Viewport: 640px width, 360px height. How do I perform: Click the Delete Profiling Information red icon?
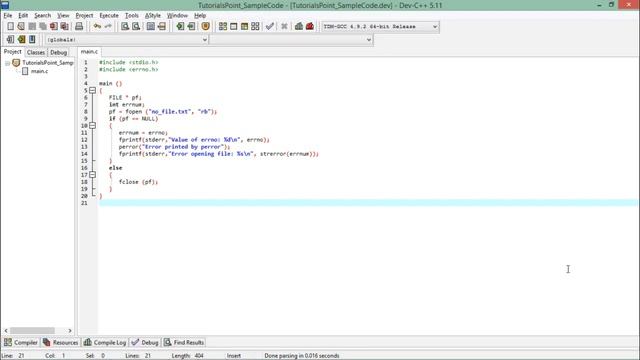(x=310, y=27)
